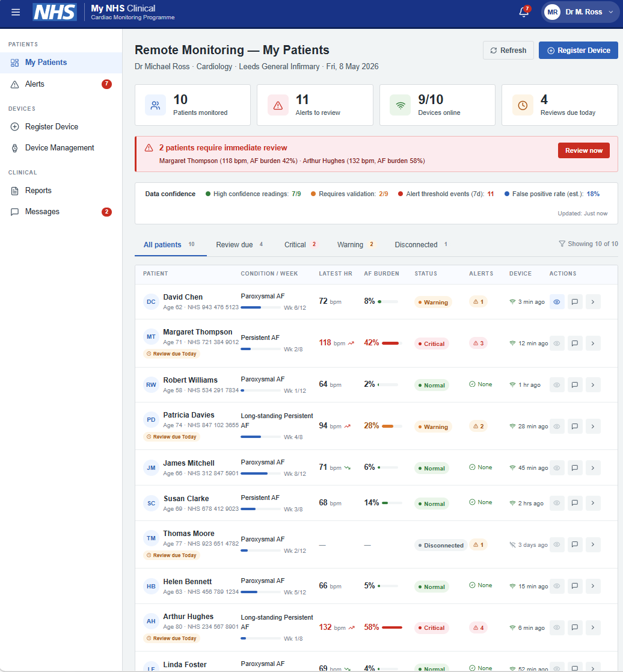The image size is (623, 672).
Task: Message icon for David Chen
Action: click(575, 302)
